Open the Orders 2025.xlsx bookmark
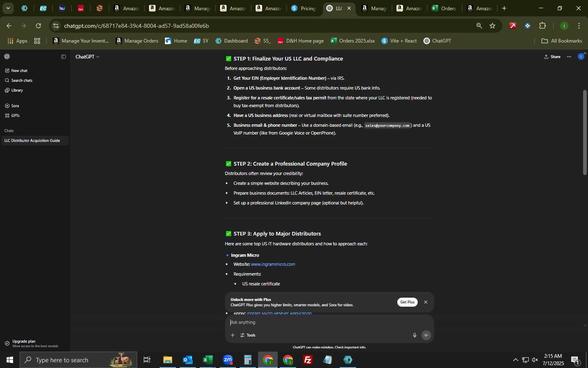The image size is (588, 368). click(x=353, y=41)
